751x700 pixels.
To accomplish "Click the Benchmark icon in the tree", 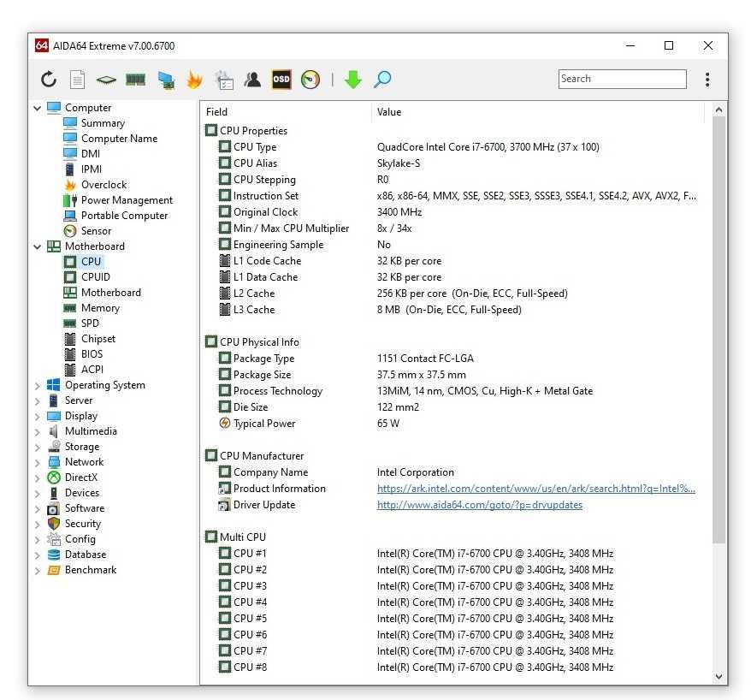I will pyautogui.click(x=54, y=570).
